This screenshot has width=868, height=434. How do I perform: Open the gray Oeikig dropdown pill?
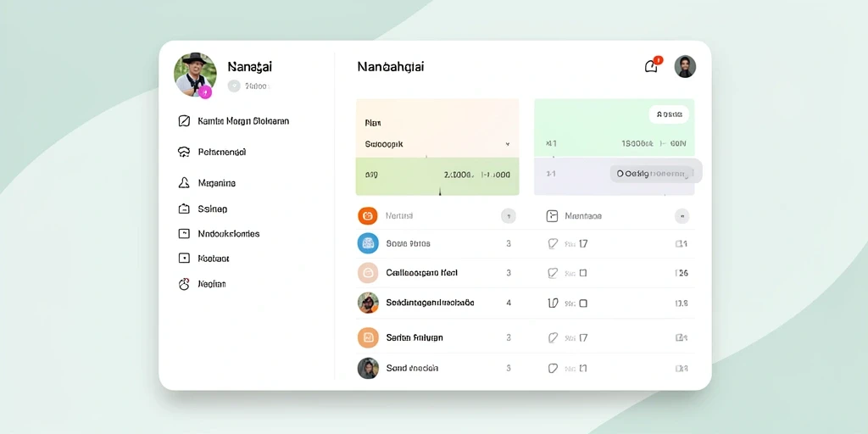pos(656,174)
